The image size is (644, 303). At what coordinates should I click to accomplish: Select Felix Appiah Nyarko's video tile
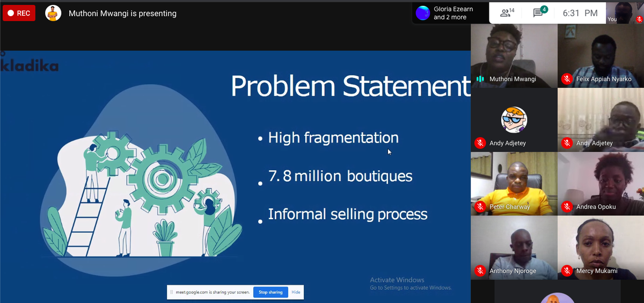[x=601, y=56]
